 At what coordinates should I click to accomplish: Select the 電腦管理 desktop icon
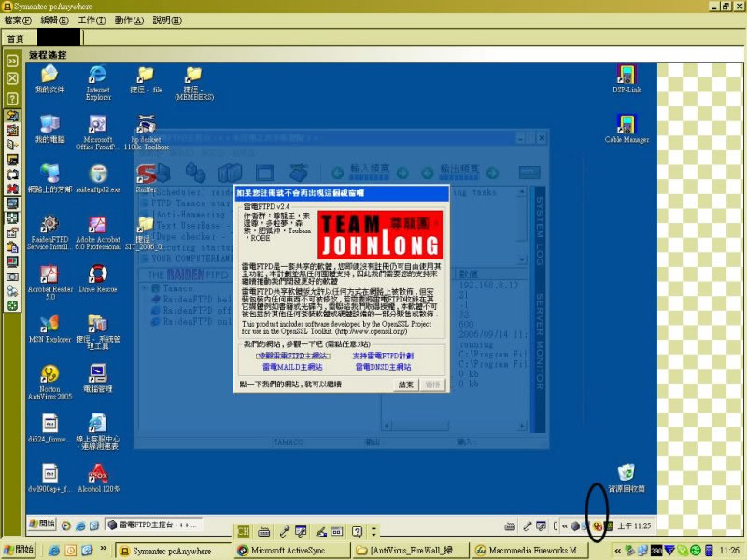(98, 379)
